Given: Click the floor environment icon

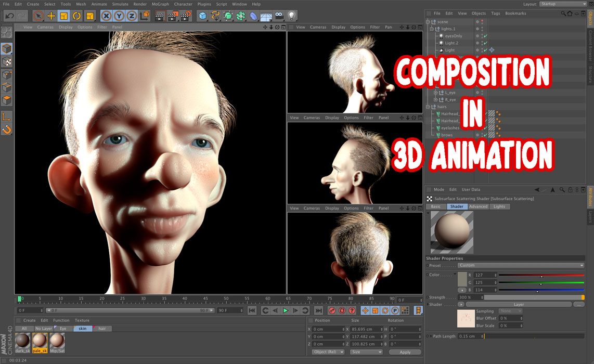Looking at the screenshot, I should click(266, 17).
